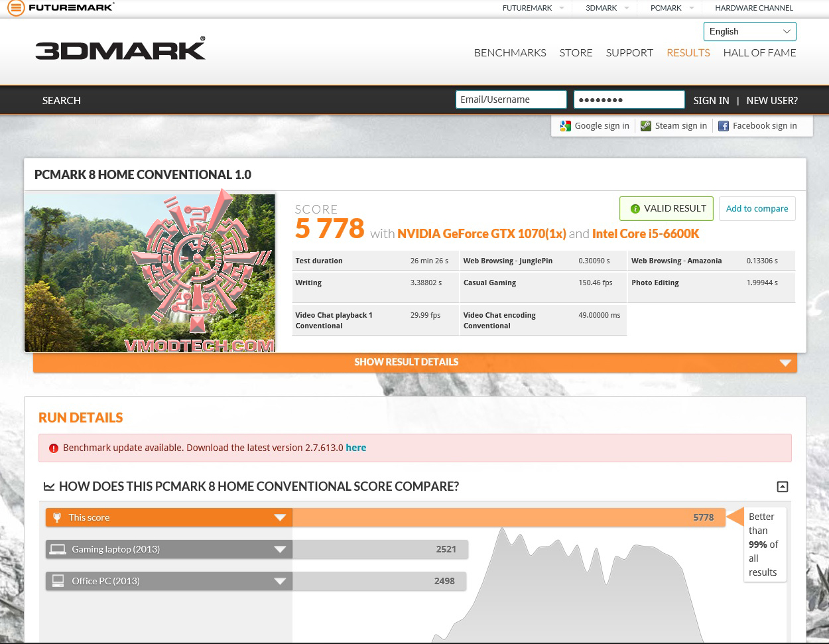This screenshot has width=829, height=644.
Task: Click the Photo Editing 1.99944 s value
Action: (x=762, y=283)
